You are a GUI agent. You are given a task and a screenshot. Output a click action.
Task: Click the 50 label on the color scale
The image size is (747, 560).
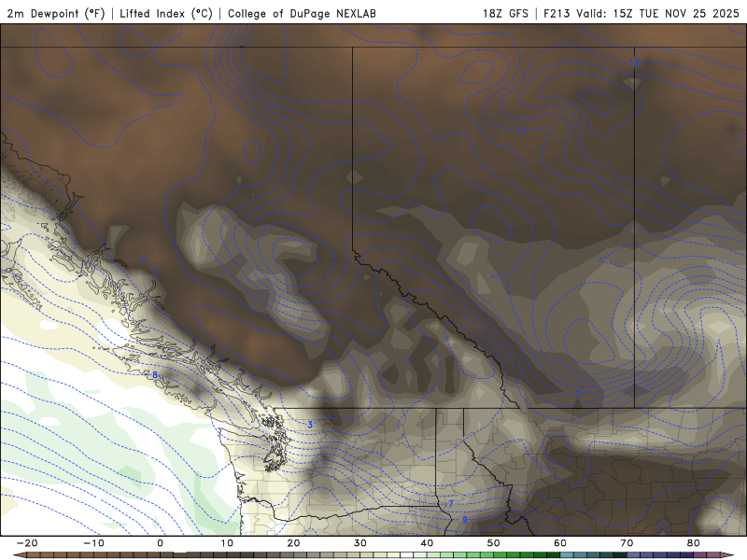click(x=494, y=543)
